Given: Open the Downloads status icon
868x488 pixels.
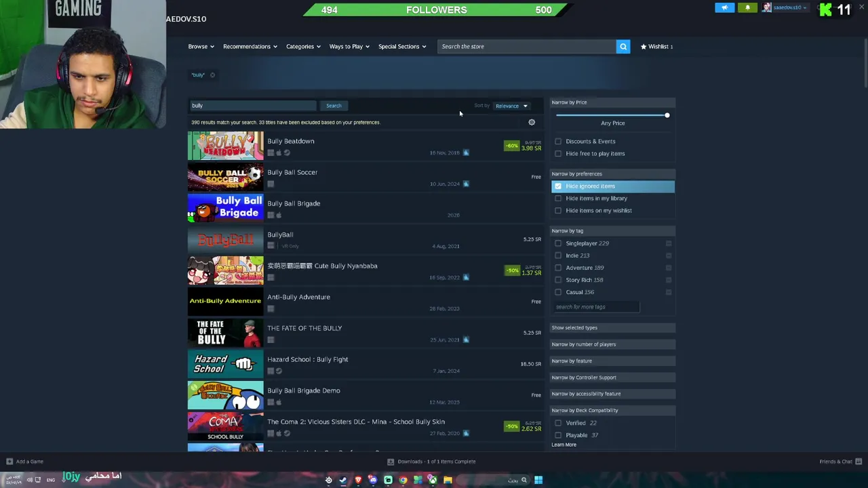Looking at the screenshot, I should [x=391, y=462].
